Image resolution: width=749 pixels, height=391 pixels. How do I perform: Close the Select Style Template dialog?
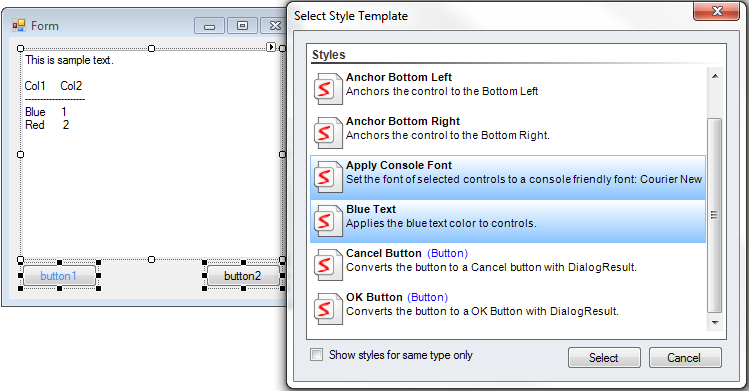(716, 11)
